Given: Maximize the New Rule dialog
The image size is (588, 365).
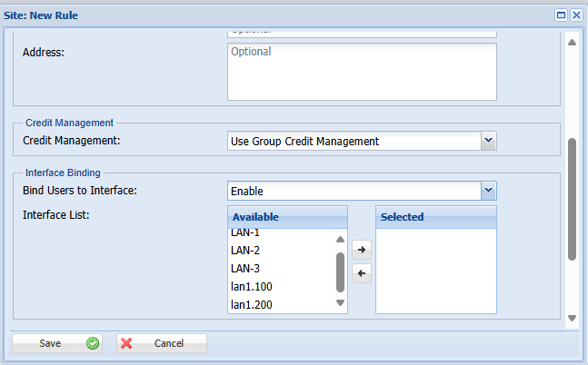Looking at the screenshot, I should pos(561,15).
